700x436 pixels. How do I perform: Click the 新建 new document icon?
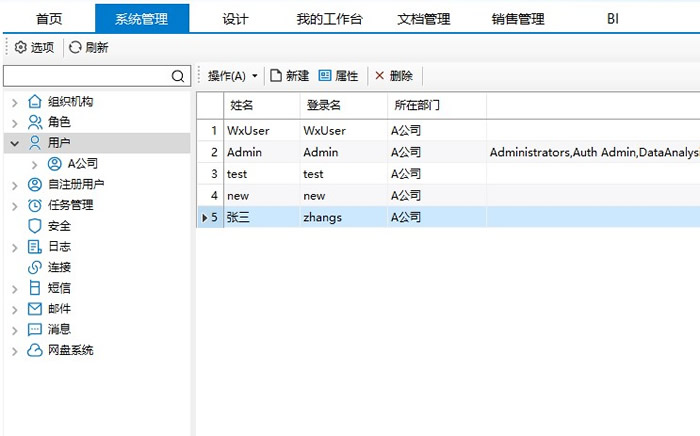(276, 76)
